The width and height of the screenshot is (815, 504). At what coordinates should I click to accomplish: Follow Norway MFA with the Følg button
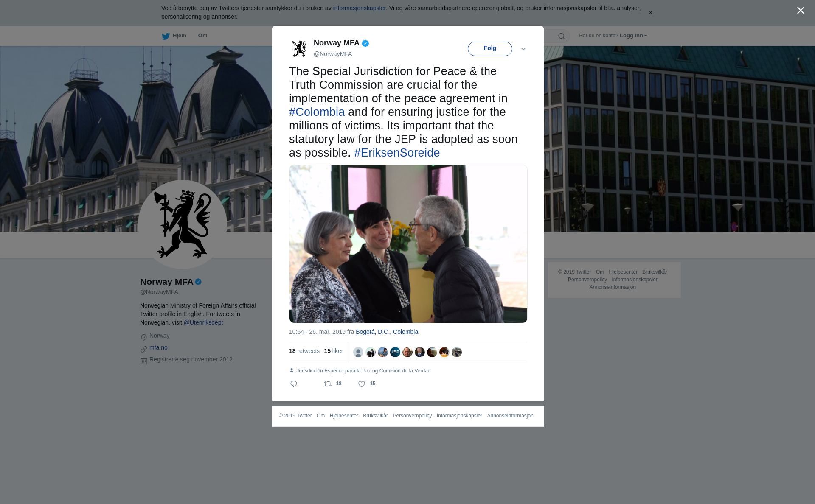[x=490, y=48]
